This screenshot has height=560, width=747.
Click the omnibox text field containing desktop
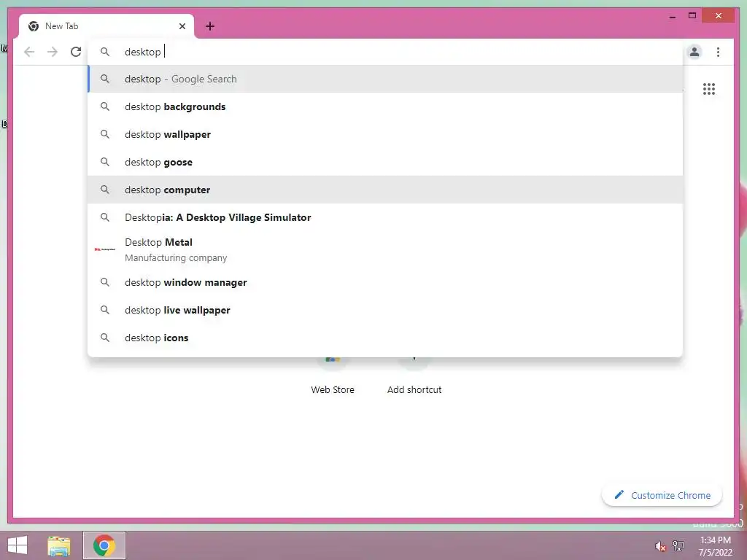(x=385, y=52)
